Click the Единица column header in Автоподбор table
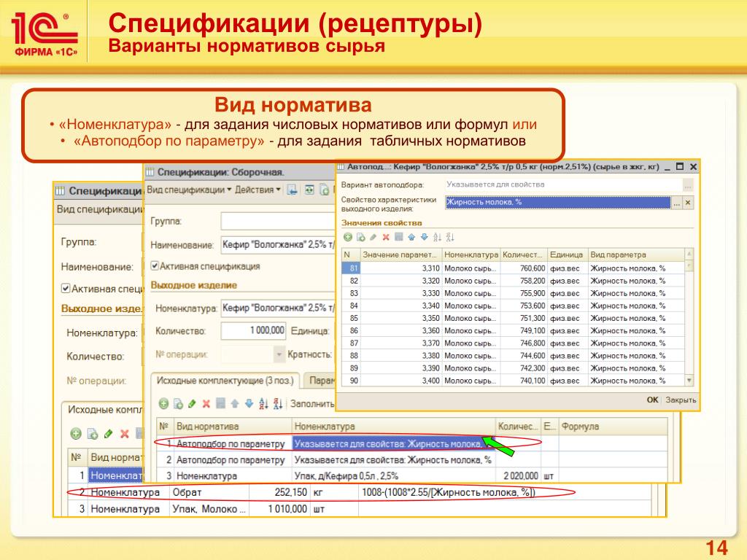The width and height of the screenshot is (747, 560). coord(567,254)
